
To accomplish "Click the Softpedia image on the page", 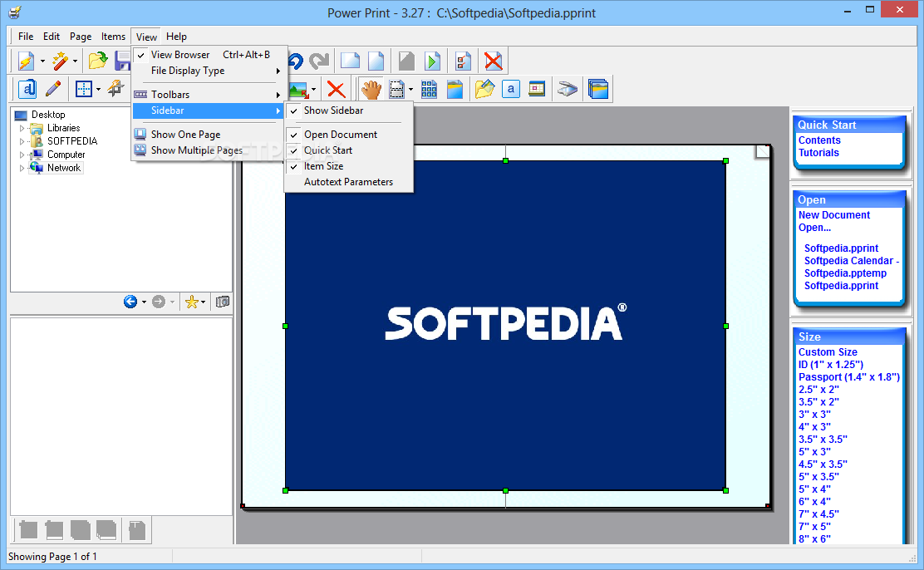I will (505, 325).
